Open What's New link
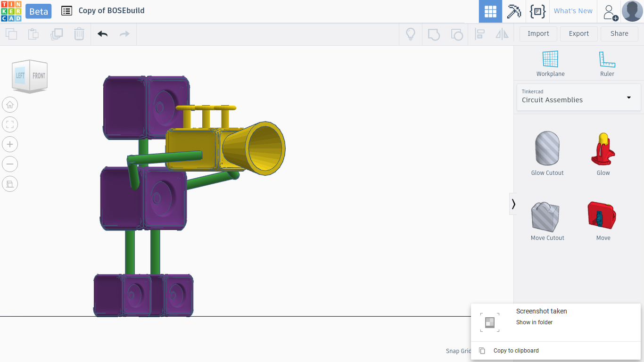Image resolution: width=644 pixels, height=362 pixels. click(x=573, y=11)
